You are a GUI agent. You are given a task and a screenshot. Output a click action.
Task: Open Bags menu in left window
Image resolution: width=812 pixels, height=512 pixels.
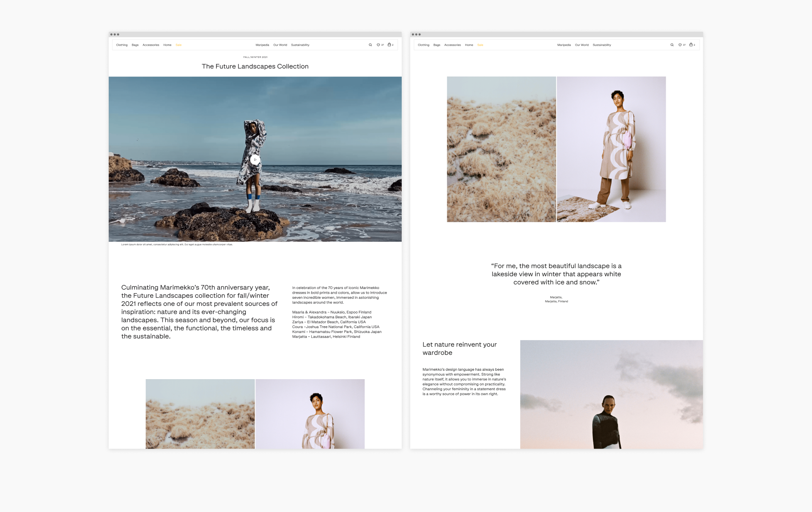[x=135, y=45]
